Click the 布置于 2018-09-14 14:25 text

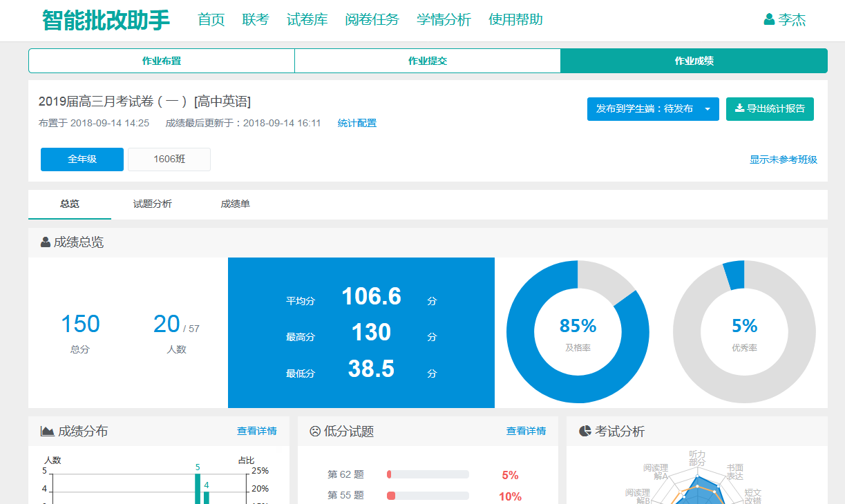94,124
